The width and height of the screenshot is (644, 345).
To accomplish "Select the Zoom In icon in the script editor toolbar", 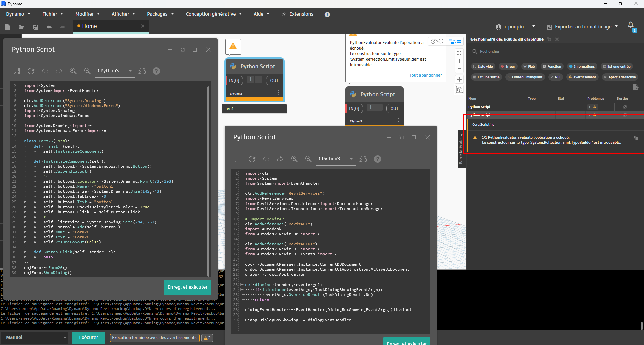I will pyautogui.click(x=73, y=71).
